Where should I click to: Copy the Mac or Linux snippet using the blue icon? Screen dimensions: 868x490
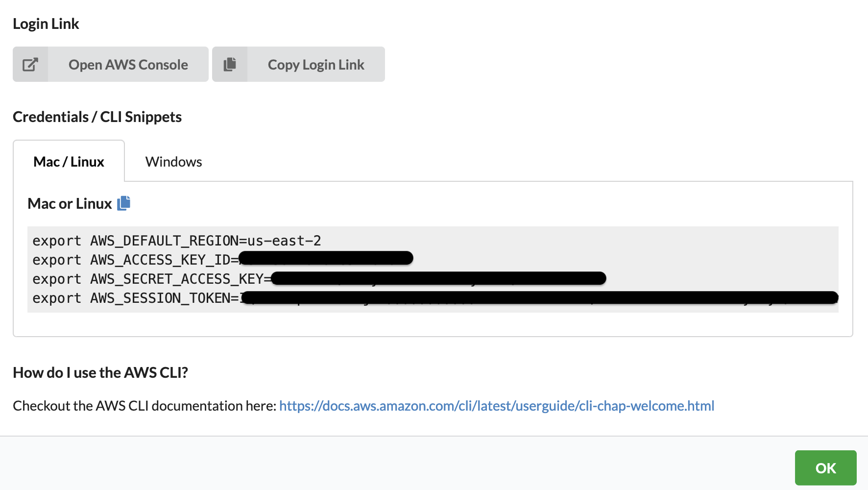tap(124, 203)
